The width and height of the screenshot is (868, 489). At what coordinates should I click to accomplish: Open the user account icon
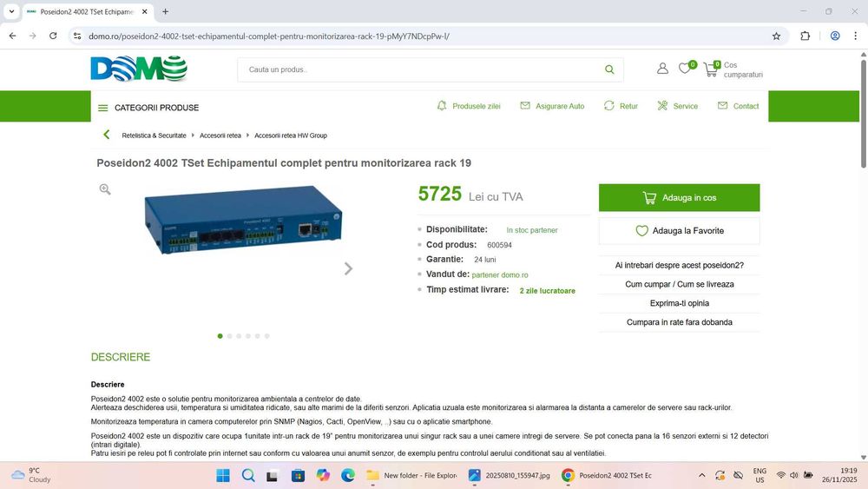[x=662, y=68]
